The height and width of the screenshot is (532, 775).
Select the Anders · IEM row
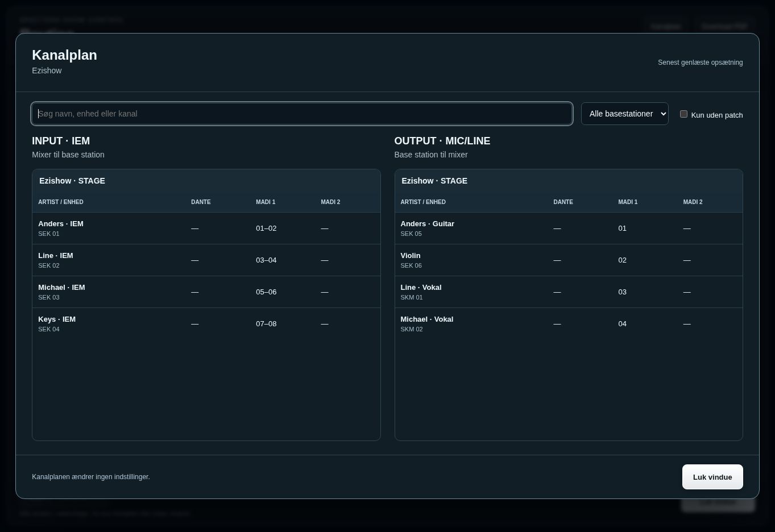[206, 228]
